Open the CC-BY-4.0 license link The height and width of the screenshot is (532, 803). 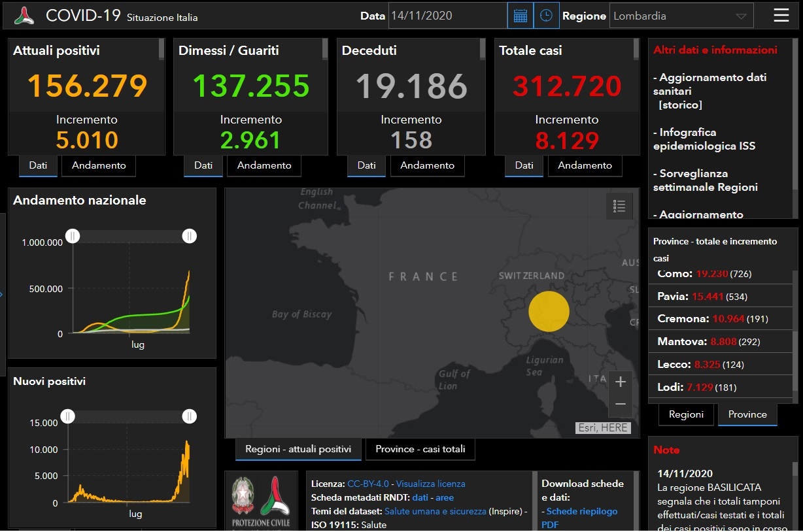(367, 484)
